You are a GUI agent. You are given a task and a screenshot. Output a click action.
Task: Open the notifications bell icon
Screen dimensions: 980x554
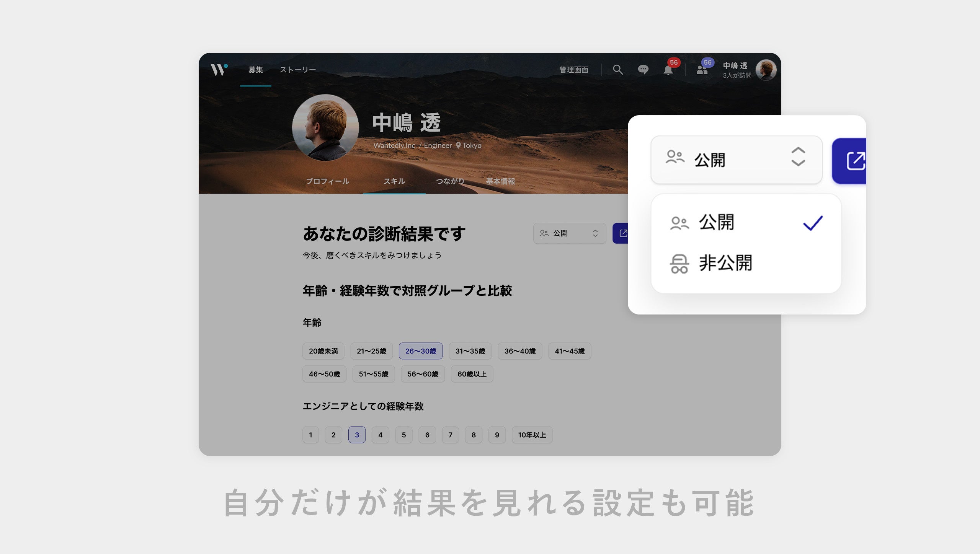668,70
